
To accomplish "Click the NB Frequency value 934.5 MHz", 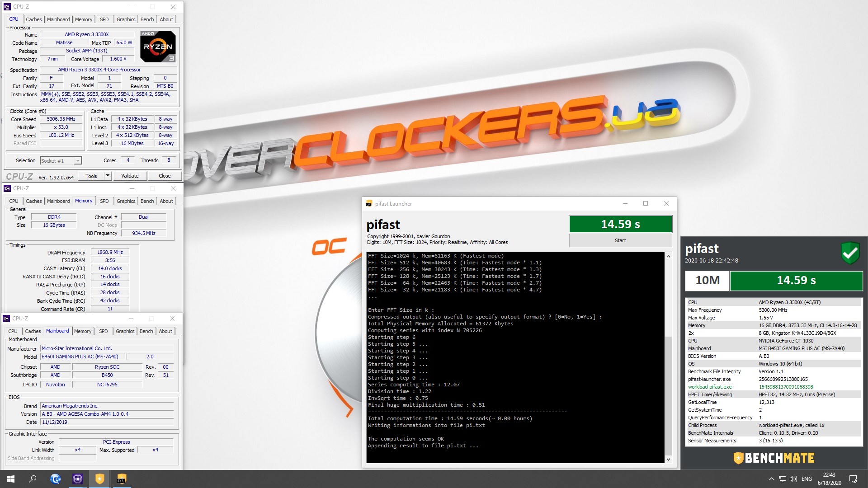I will [144, 233].
